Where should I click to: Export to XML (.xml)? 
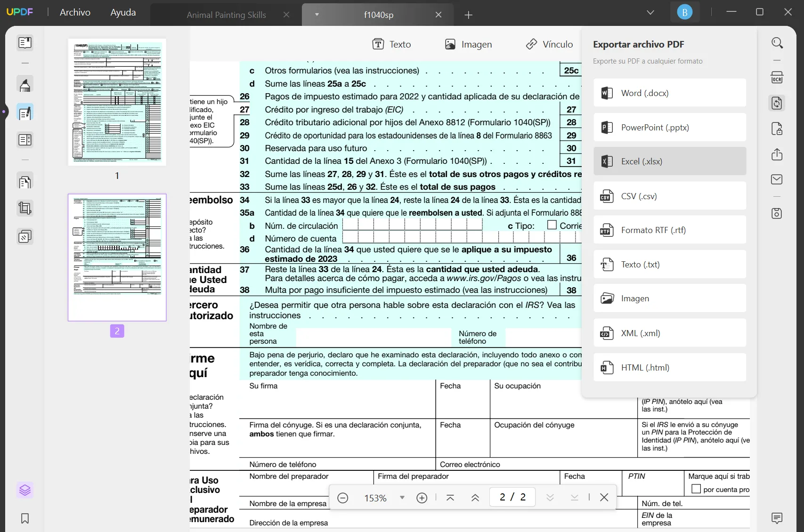coord(670,333)
